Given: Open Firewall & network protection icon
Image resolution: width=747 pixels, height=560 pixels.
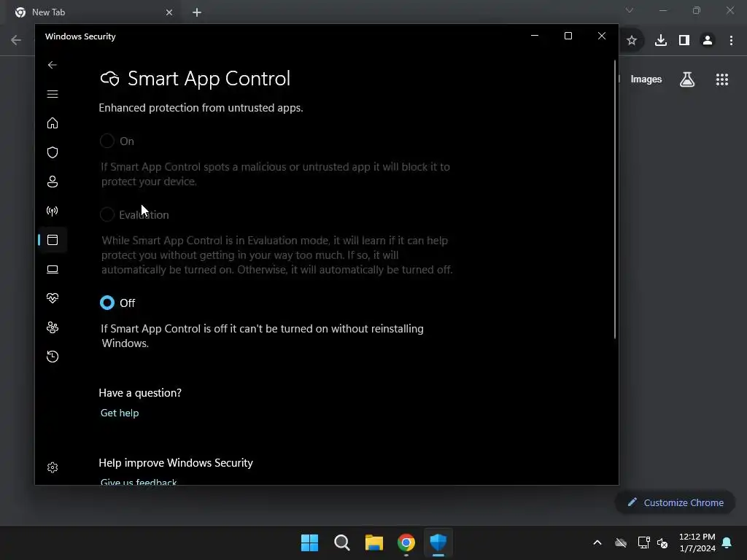Looking at the screenshot, I should click(x=53, y=211).
